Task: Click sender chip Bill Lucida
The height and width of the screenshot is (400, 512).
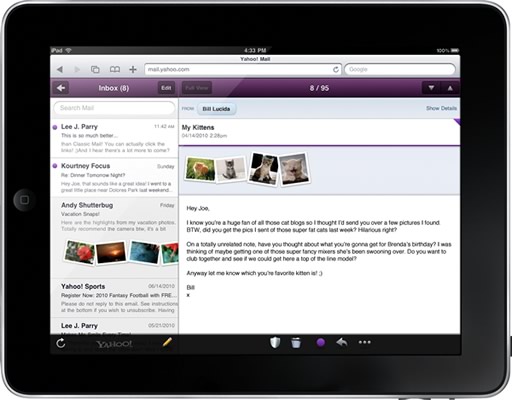Action: (x=216, y=109)
